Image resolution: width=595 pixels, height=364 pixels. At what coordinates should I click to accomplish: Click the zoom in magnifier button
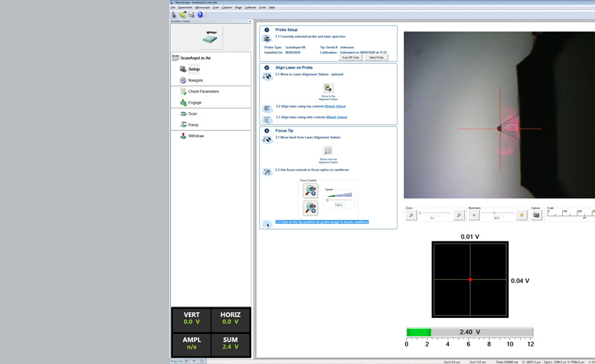tap(458, 215)
